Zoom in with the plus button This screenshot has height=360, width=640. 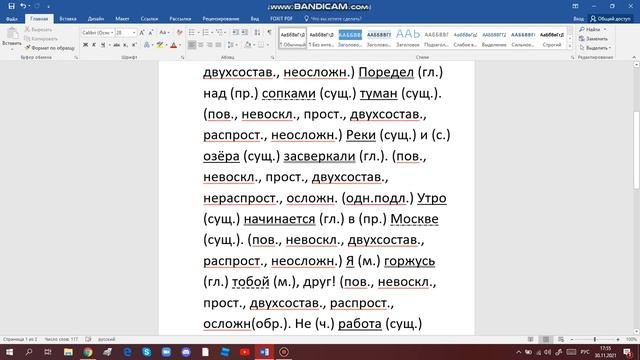pos(618,339)
